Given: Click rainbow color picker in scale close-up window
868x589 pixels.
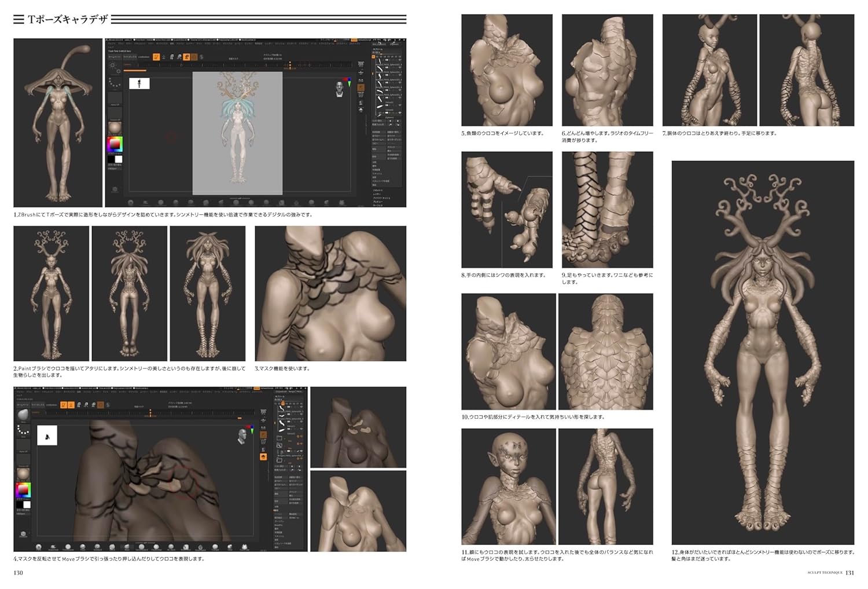Looking at the screenshot, I should [23, 489].
